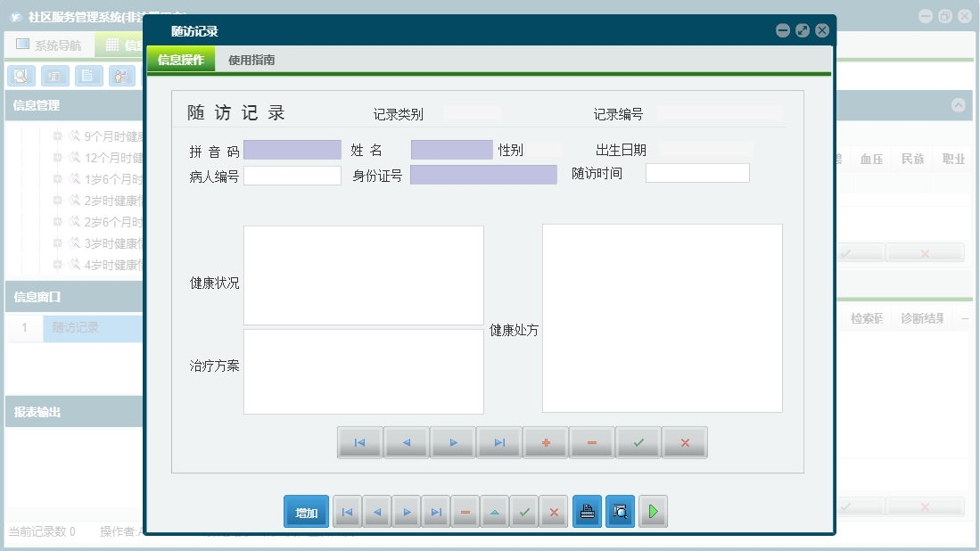980x551 pixels.
Task: Click the user icon in main window toolbar
Action: coord(122,76)
